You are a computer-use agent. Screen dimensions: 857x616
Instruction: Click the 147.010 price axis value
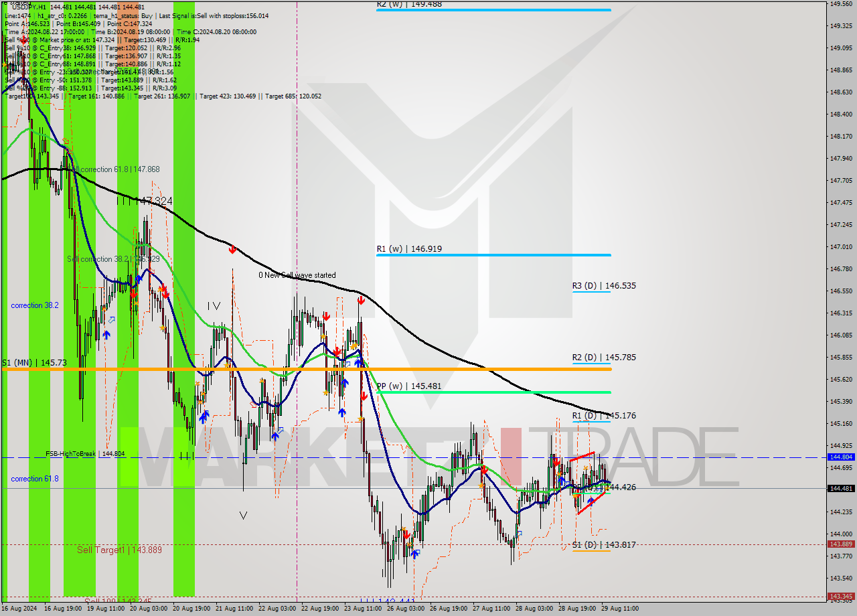tap(841, 246)
